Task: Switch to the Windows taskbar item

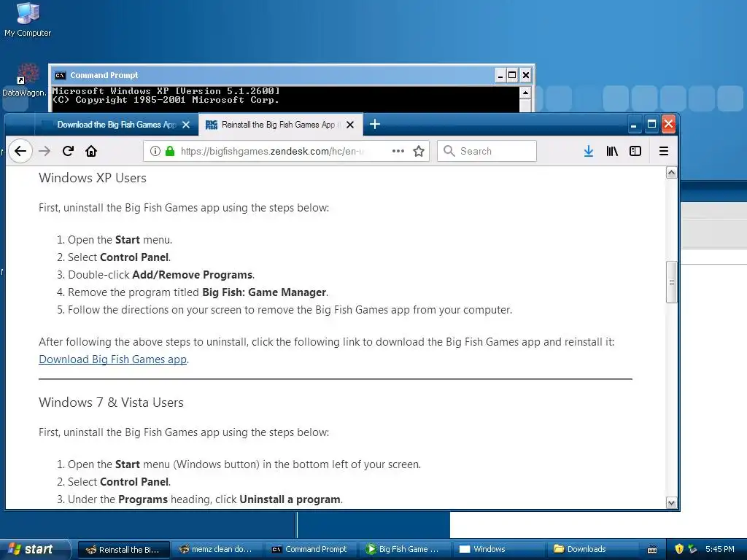Action: tap(496, 550)
